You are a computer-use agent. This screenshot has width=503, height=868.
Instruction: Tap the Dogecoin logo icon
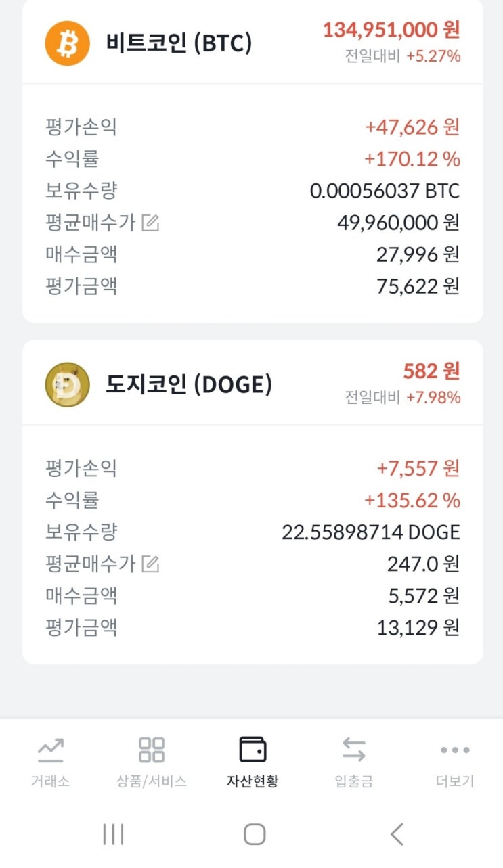(67, 384)
